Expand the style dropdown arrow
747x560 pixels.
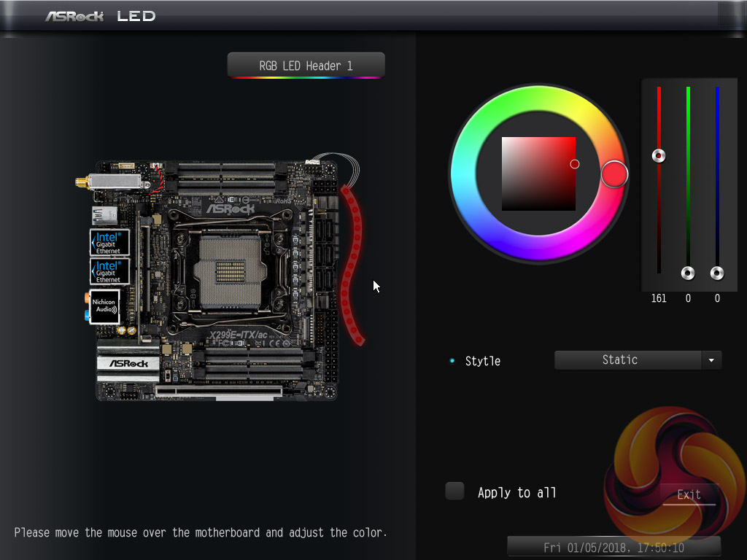pos(711,360)
